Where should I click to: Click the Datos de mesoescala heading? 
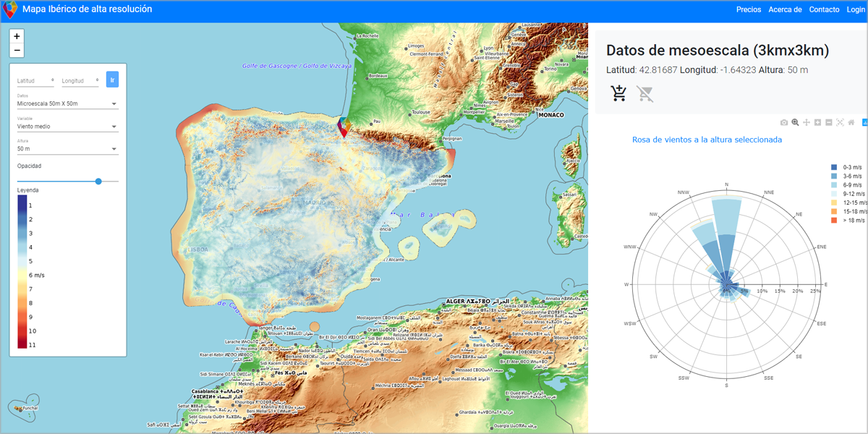click(x=718, y=50)
